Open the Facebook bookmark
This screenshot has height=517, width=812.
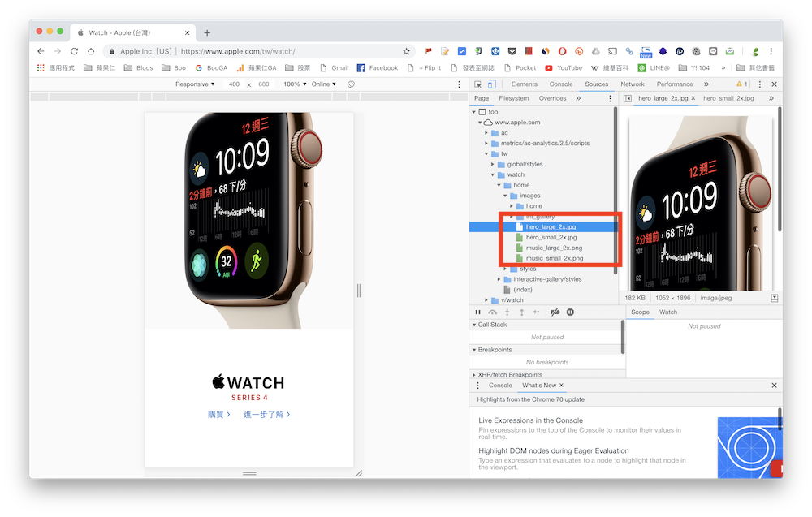[x=378, y=68]
